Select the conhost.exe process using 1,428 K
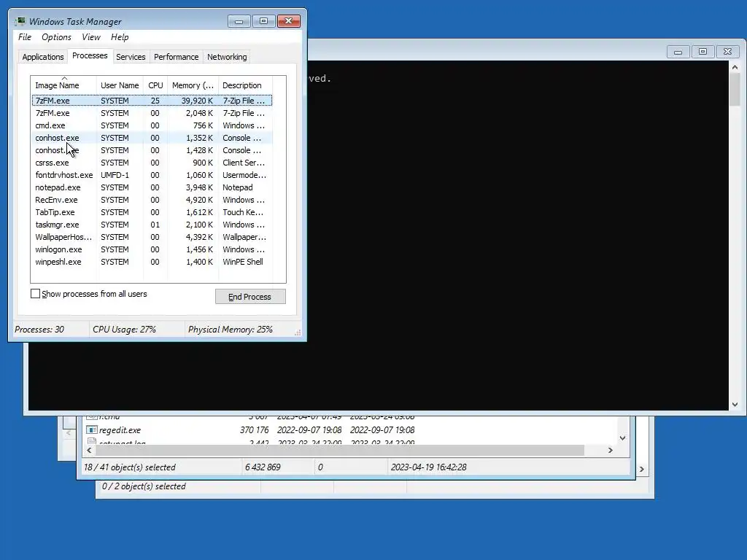The width and height of the screenshot is (747, 560). coord(152,150)
